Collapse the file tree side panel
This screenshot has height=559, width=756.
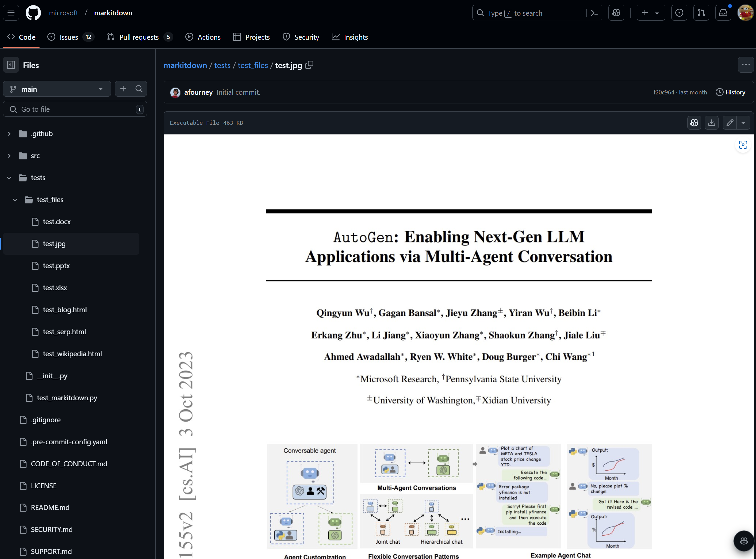tap(11, 65)
